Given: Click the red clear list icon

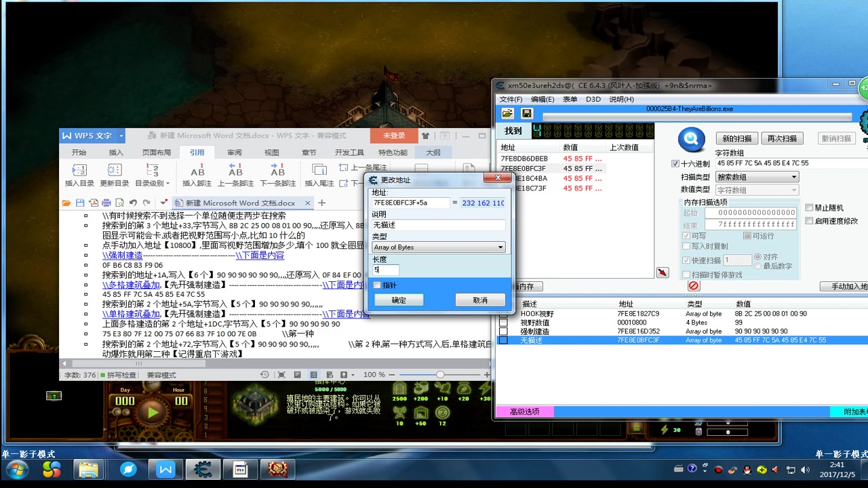Looking at the screenshot, I should tap(693, 286).
